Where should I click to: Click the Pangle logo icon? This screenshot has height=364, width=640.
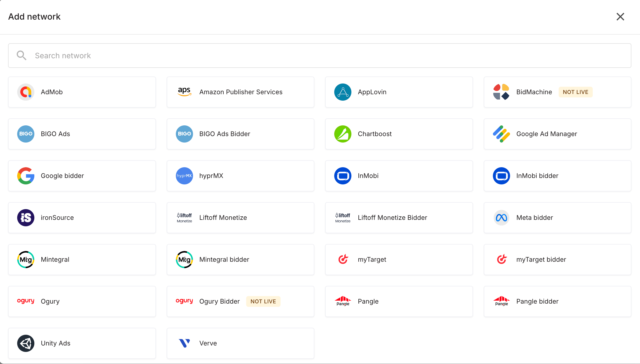pos(343,301)
